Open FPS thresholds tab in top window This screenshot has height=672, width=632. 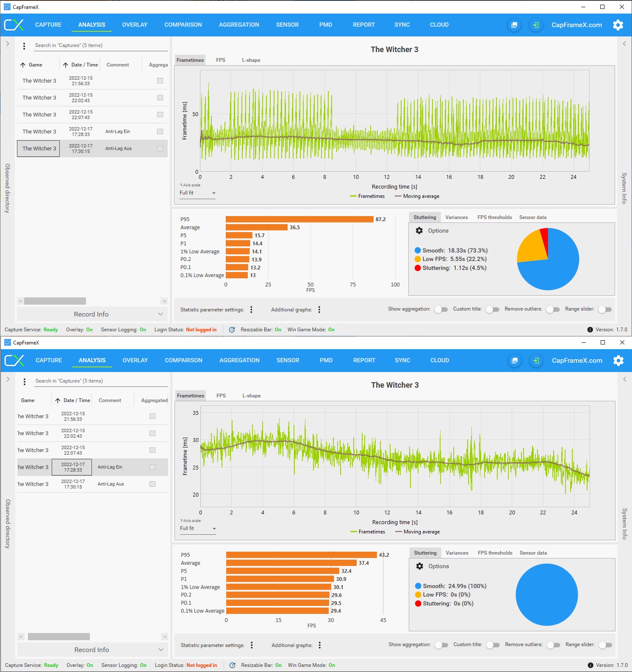pyautogui.click(x=495, y=217)
